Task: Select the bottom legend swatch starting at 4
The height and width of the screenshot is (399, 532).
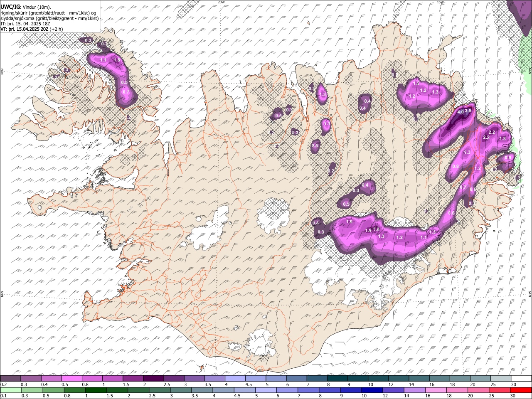Action: pyautogui.click(x=224, y=390)
